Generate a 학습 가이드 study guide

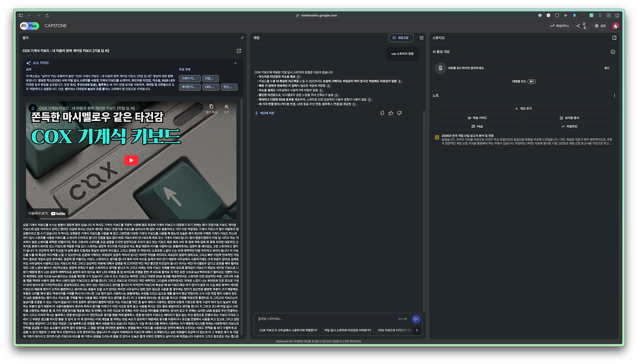coord(477,118)
